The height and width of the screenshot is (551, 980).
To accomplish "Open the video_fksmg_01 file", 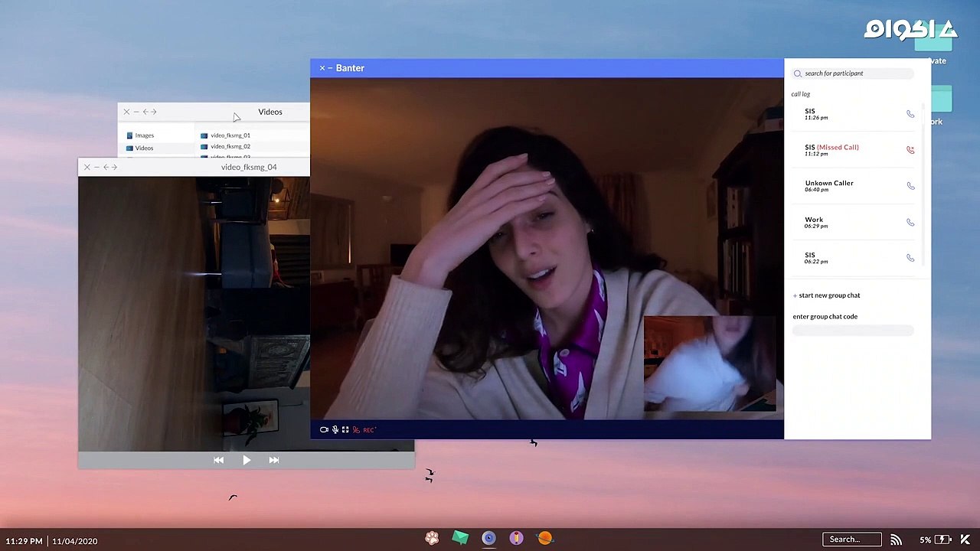I will [225, 135].
